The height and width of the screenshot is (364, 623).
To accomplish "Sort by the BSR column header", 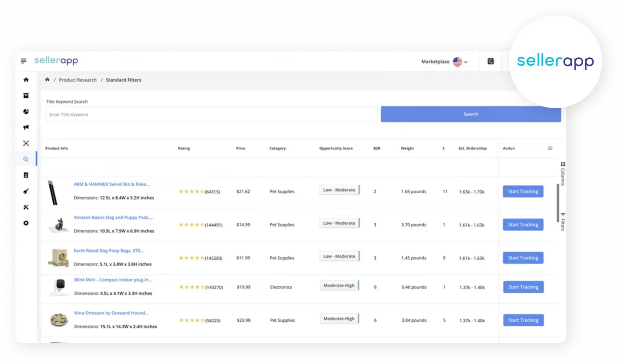I will click(x=377, y=148).
